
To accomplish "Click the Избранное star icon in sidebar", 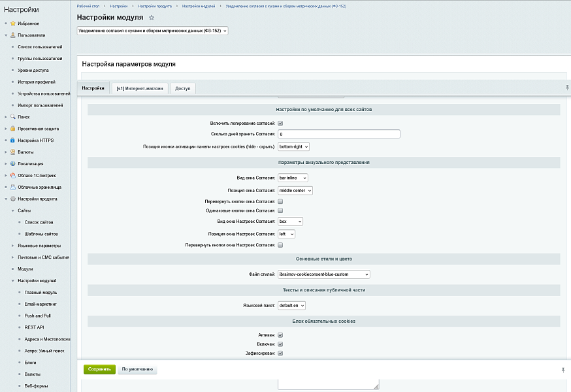I will (x=12, y=24).
